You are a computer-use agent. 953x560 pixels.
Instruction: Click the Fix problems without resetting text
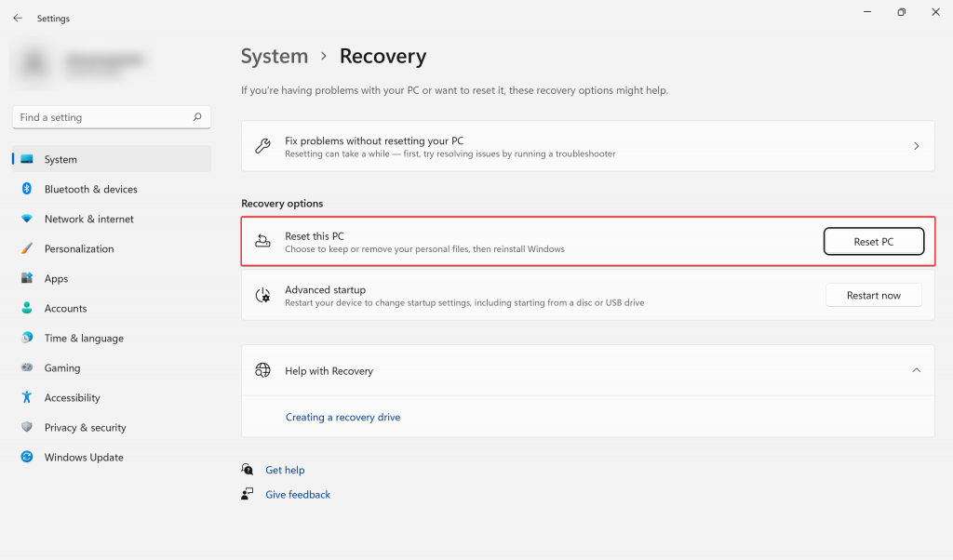374,140
